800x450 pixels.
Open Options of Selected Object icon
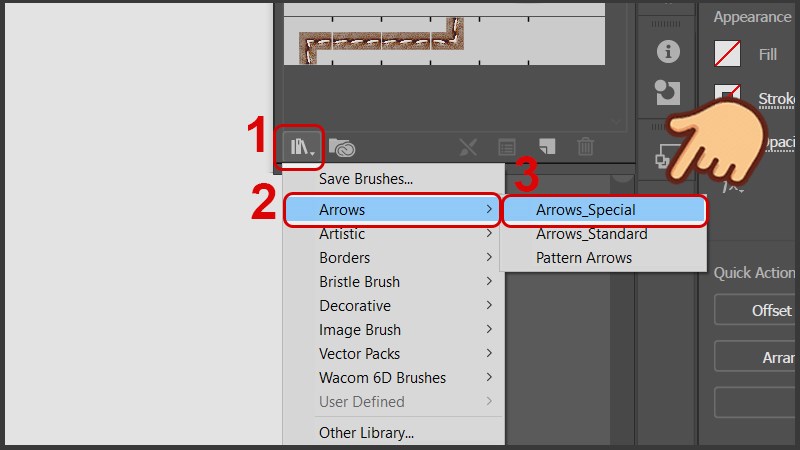[507, 148]
